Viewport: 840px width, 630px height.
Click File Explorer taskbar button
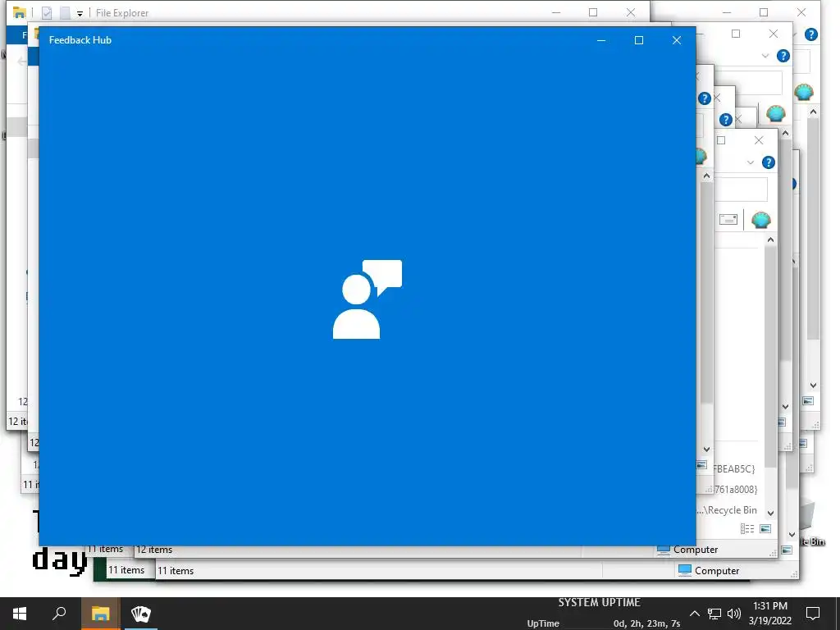(100, 614)
